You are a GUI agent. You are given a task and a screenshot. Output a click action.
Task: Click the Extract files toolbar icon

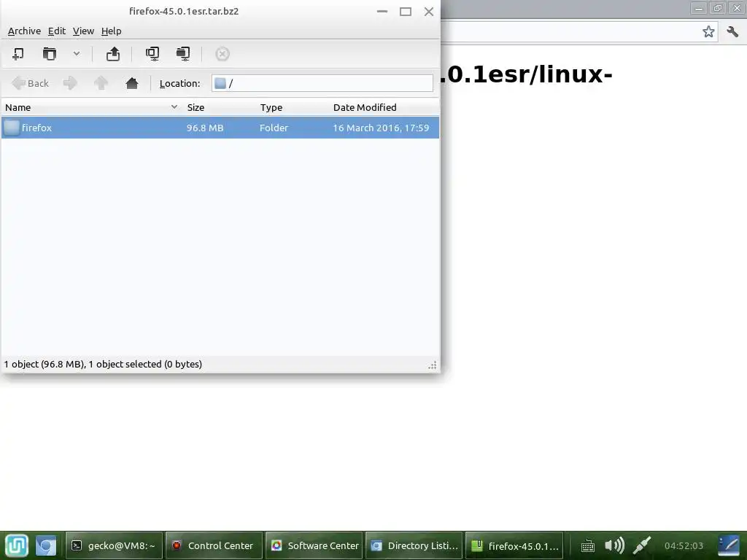pyautogui.click(x=113, y=54)
